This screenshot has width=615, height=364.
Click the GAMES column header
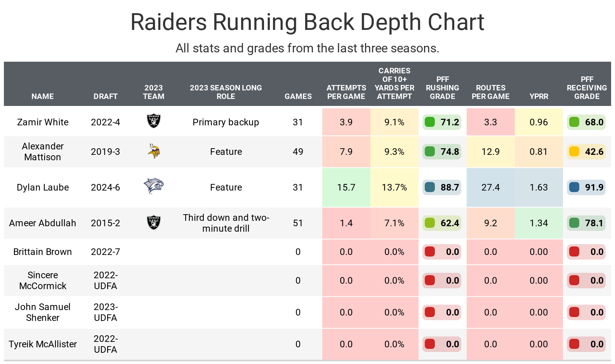(298, 96)
